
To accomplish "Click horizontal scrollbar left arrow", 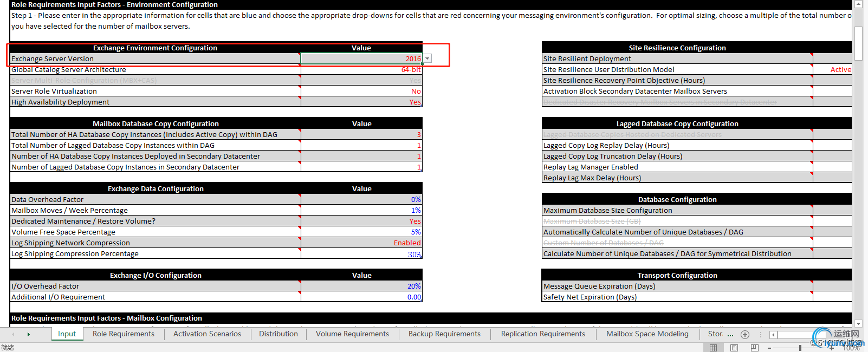I will pos(774,335).
